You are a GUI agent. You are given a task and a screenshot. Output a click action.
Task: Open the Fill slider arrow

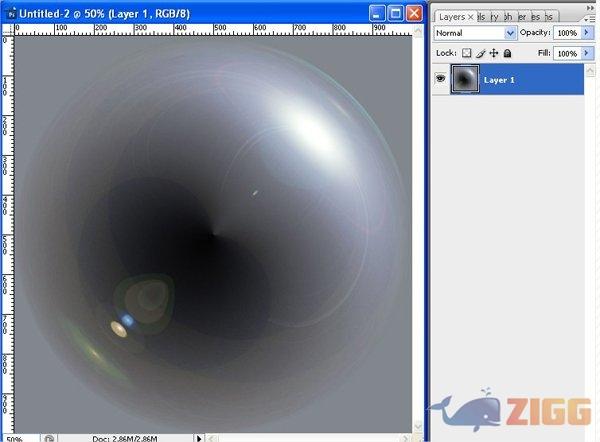click(x=587, y=53)
